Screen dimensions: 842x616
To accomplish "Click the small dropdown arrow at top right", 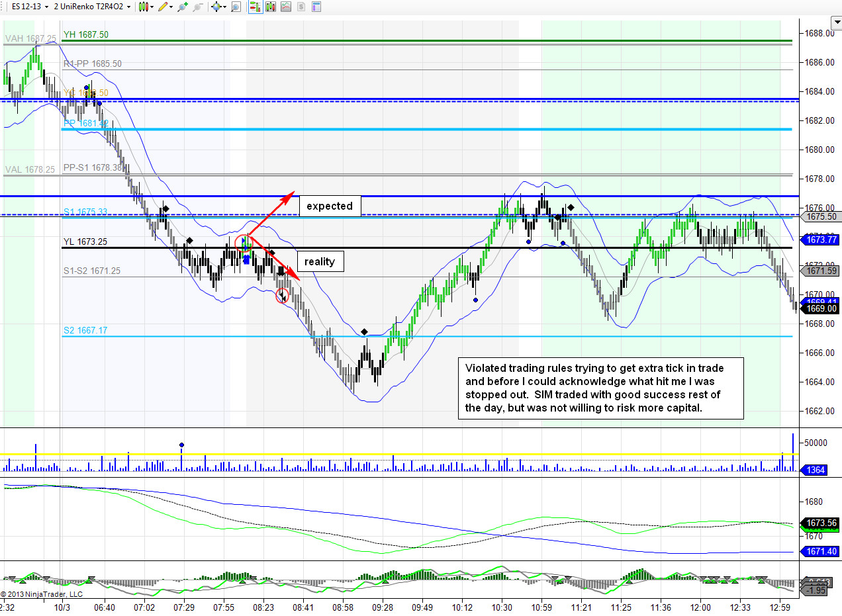I will 836,24.
